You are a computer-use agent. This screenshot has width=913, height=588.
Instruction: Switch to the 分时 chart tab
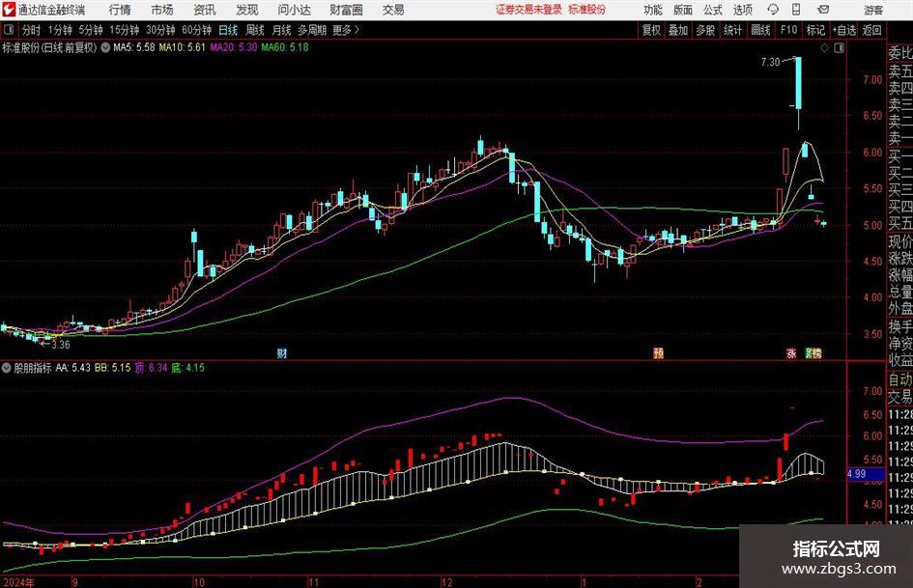[31, 30]
